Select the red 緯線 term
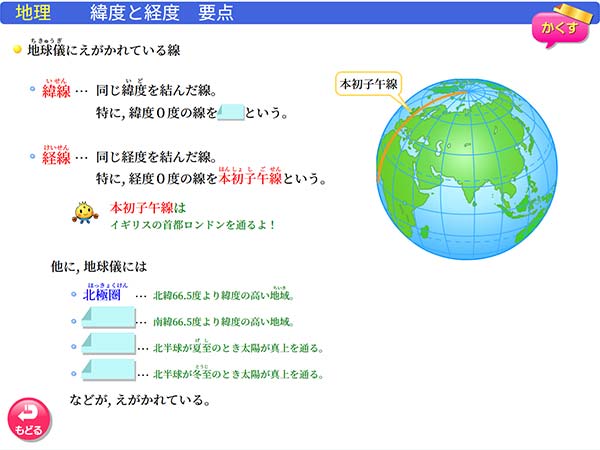Image resolution: width=600 pixels, height=450 pixels. click(56, 92)
